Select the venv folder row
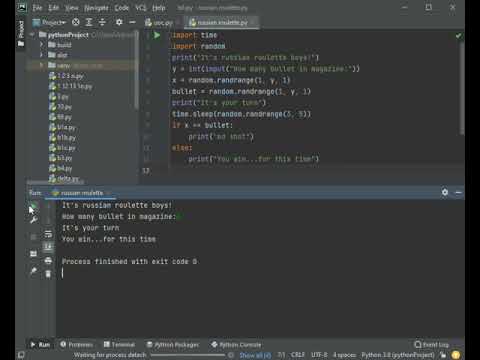This screenshot has height=360, width=480. (x=82, y=65)
